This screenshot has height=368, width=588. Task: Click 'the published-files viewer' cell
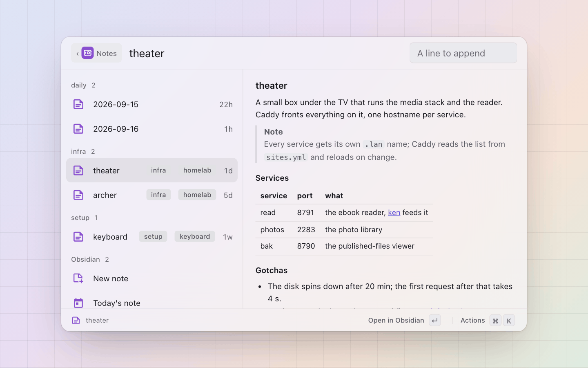pos(370,246)
